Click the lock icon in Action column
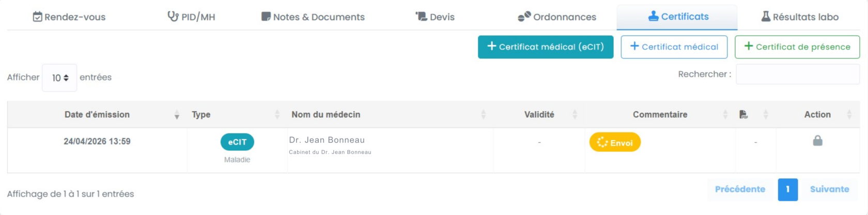Screen dimensions: 868x215 pyautogui.click(x=817, y=141)
